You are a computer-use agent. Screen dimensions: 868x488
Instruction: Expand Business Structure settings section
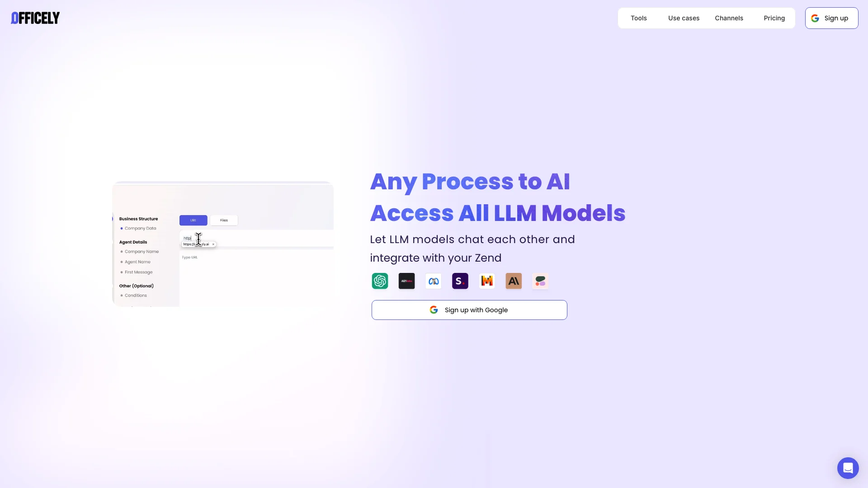(x=139, y=219)
